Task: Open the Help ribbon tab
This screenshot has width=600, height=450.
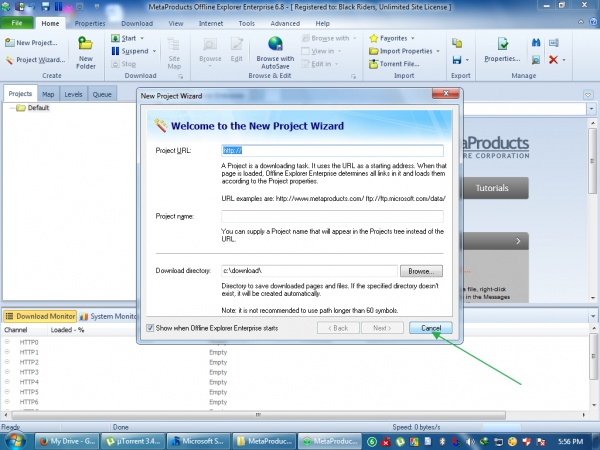Action: pyautogui.click(x=323, y=23)
